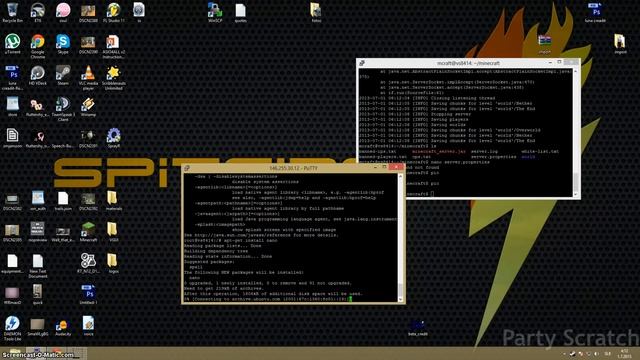The image size is (640, 360).
Task: Select the quotes text file icon
Action: (x=240, y=13)
